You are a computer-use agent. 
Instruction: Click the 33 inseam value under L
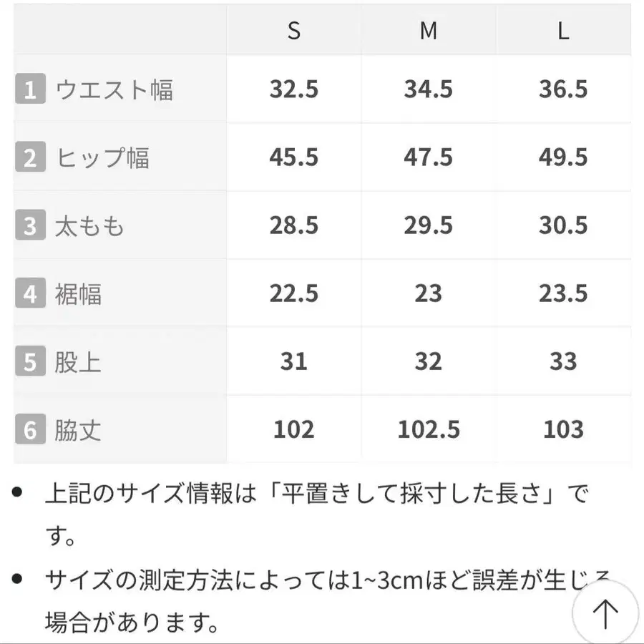click(562, 361)
